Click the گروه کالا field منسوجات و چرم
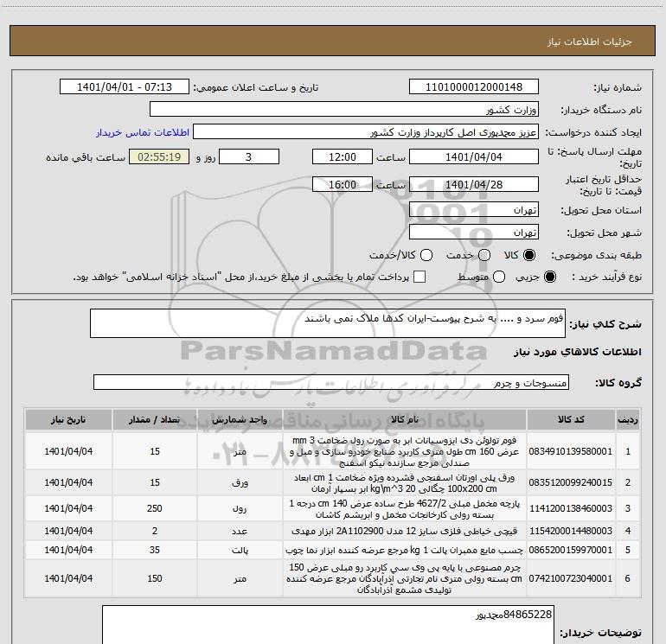 coord(331,382)
